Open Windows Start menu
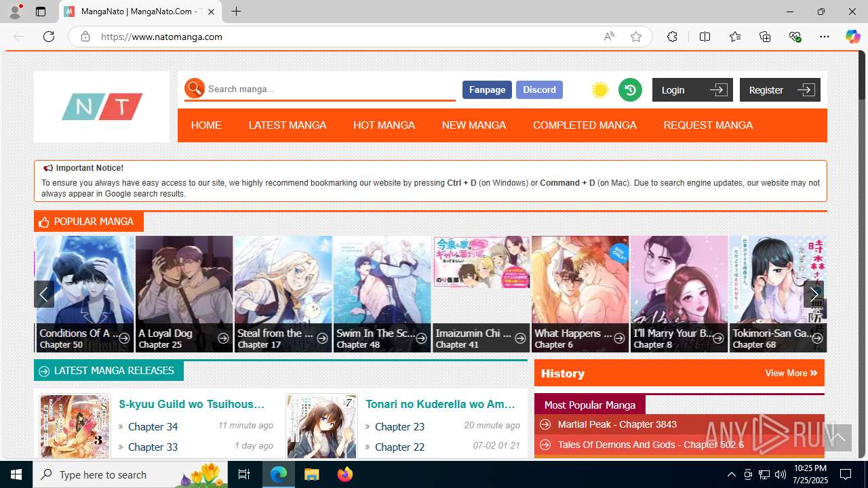 point(16,474)
